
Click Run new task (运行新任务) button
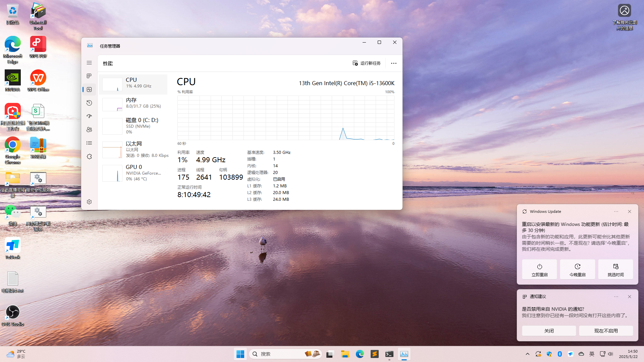367,63
